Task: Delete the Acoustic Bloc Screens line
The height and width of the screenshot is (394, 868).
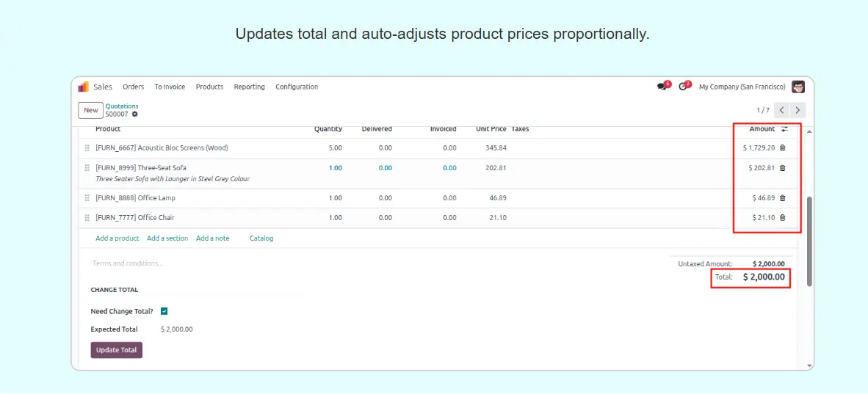Action: pyautogui.click(x=782, y=148)
